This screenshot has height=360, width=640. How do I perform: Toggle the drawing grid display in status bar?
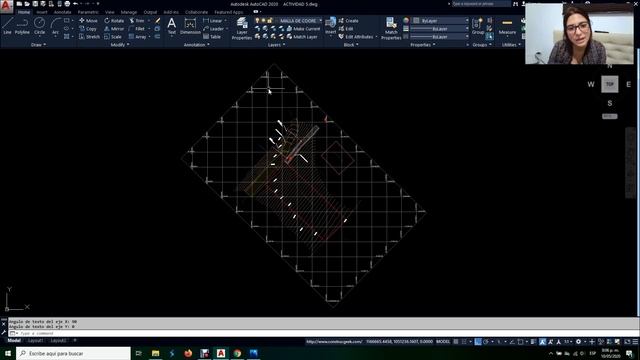coord(456,342)
